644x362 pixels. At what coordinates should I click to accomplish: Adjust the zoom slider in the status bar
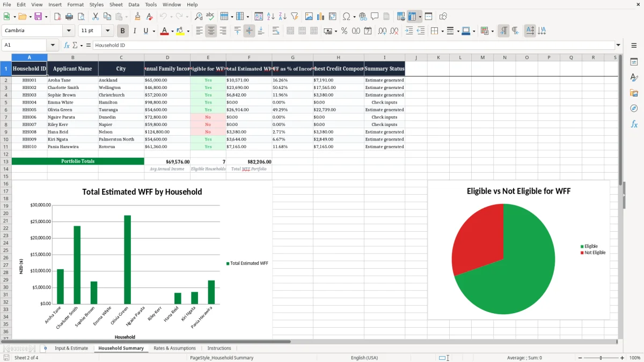pyautogui.click(x=601, y=358)
